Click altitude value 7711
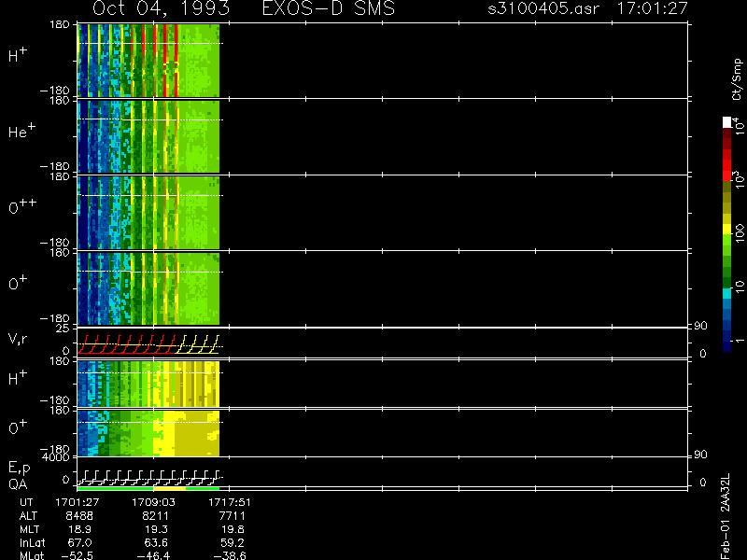Viewport: 747px width, 560px height. point(232,516)
